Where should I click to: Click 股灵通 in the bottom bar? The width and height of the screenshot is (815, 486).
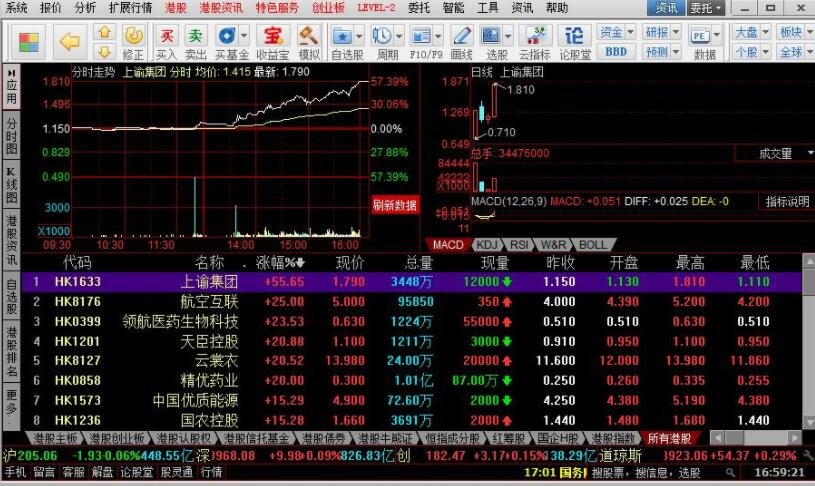point(176,472)
